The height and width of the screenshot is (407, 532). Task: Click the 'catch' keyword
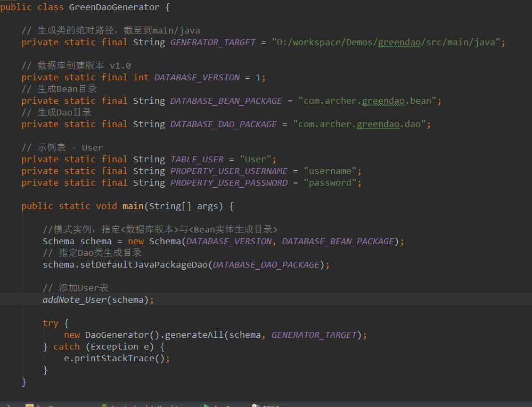click(x=67, y=347)
